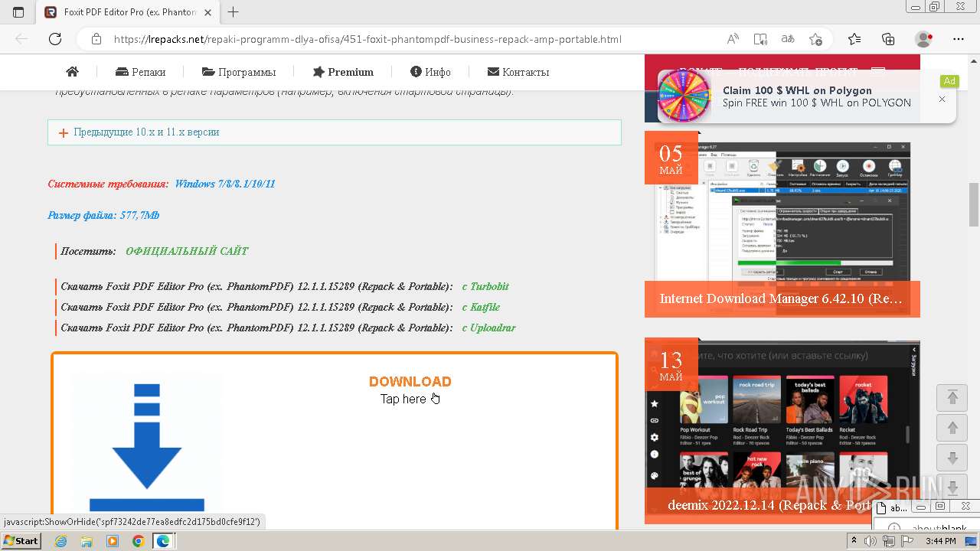Image resolution: width=980 pixels, height=551 pixels.
Task: Click the prize wheel ad image
Action: (x=684, y=96)
